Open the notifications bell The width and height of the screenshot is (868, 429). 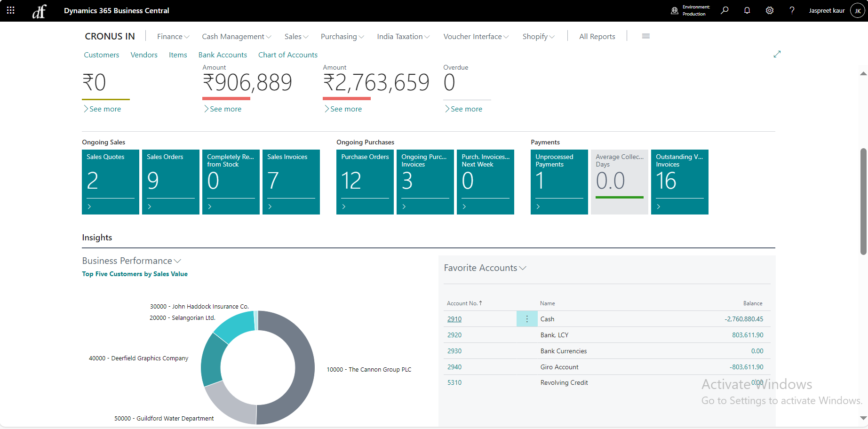747,10
